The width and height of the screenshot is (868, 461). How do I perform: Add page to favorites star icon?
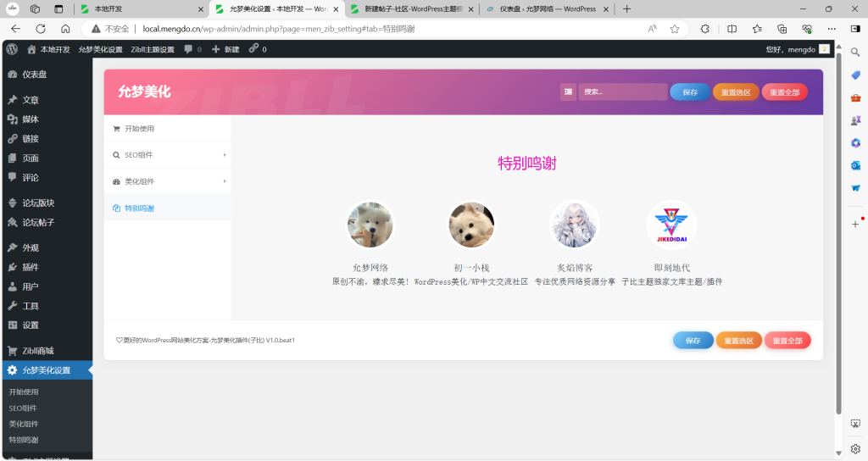[x=675, y=28]
